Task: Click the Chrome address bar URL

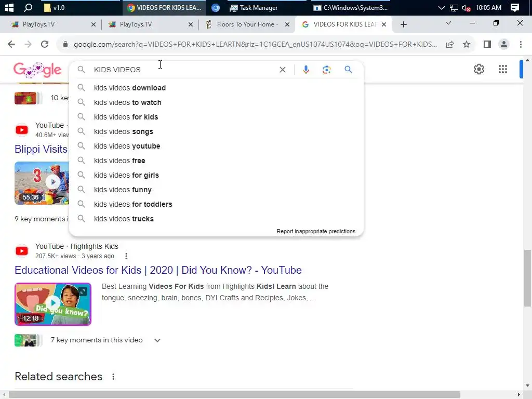Action: coord(255,44)
